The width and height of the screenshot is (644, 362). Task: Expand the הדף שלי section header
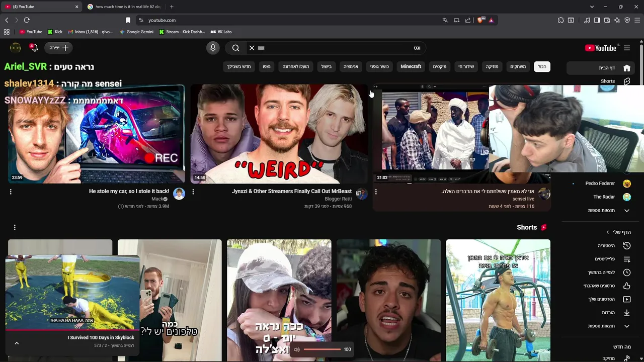coord(618,232)
